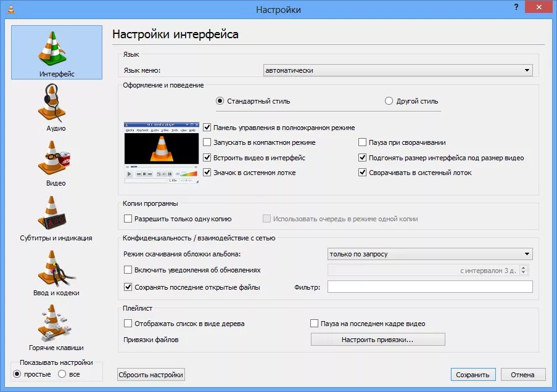Click the Показывать настройки label
The height and width of the screenshot is (392, 557).
pyautogui.click(x=56, y=362)
